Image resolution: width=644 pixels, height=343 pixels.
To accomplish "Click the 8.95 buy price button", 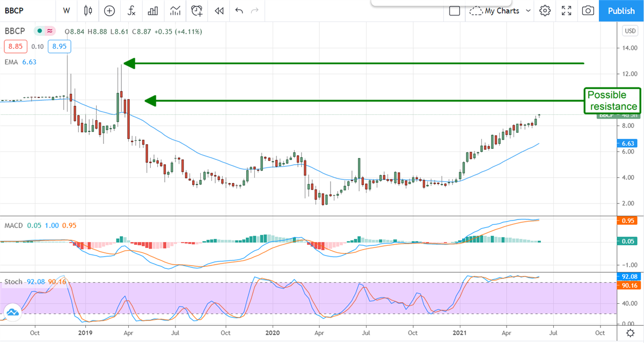I will (59, 47).
